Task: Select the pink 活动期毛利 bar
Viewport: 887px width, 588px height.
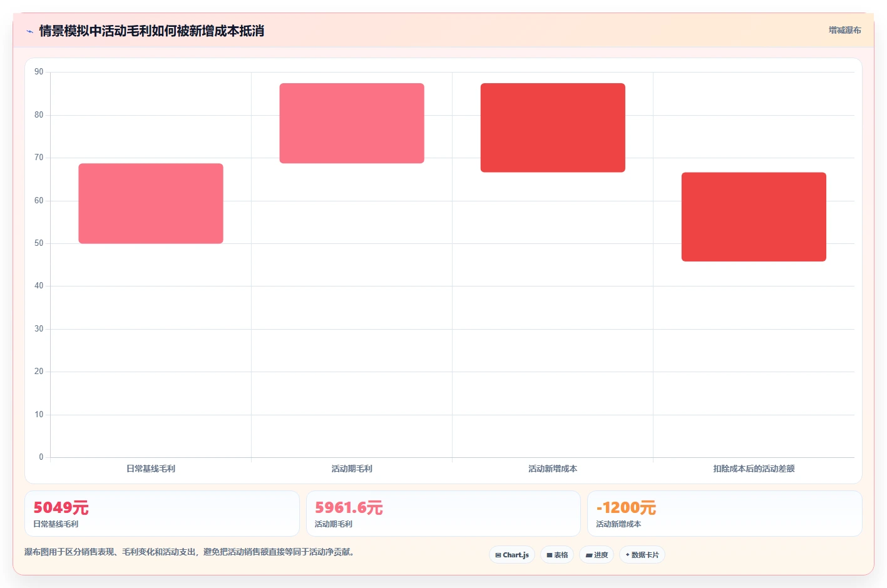Action: pyautogui.click(x=352, y=123)
